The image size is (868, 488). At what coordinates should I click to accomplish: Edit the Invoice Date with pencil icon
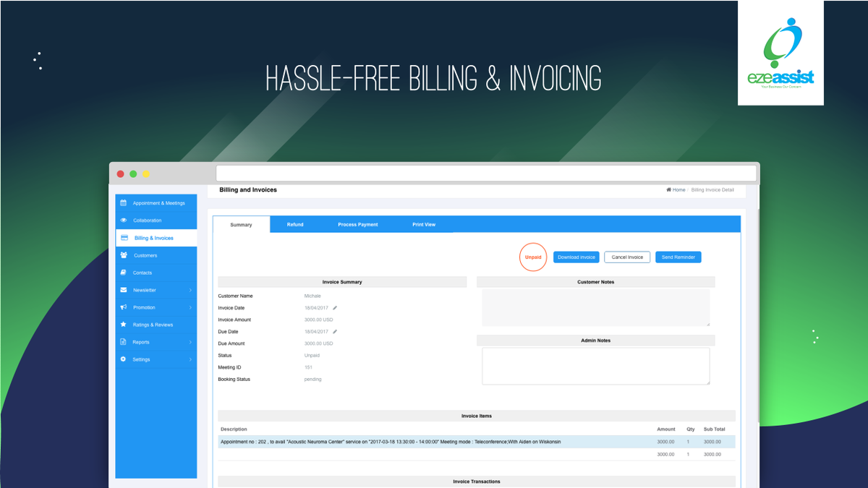pyautogui.click(x=335, y=308)
